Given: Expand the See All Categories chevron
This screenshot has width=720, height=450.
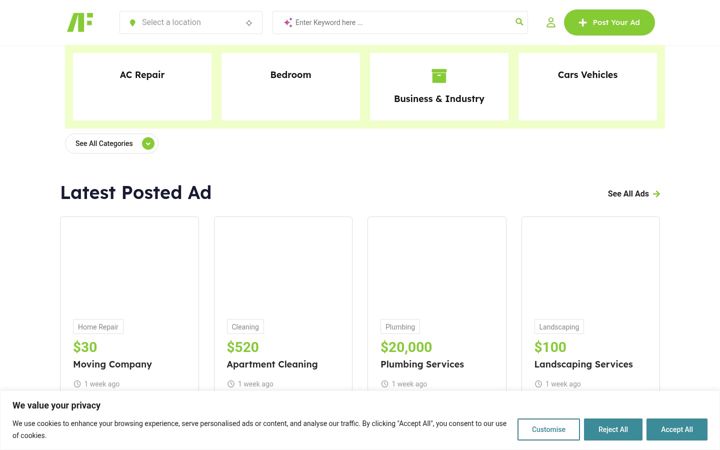Looking at the screenshot, I should [148, 144].
